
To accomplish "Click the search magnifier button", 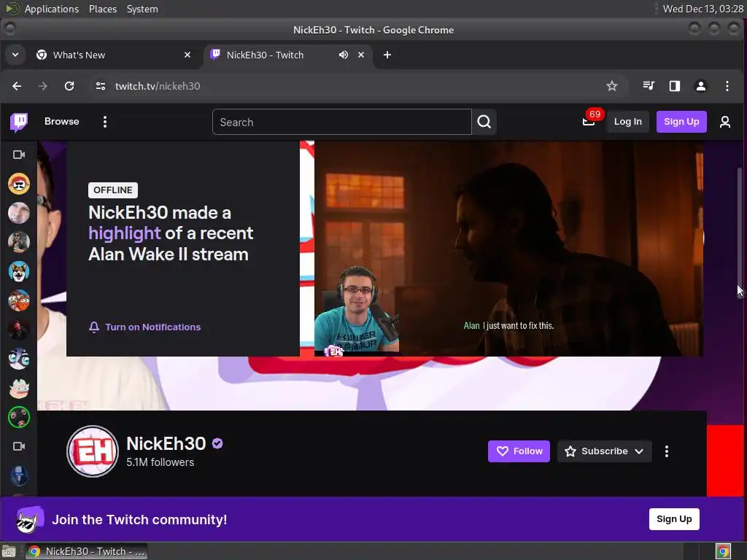I will point(484,122).
